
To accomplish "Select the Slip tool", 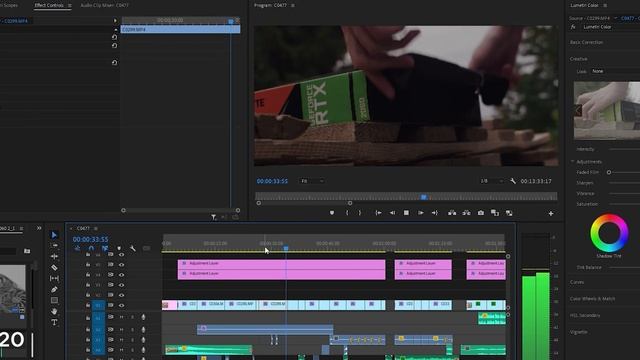I will pos(54,278).
